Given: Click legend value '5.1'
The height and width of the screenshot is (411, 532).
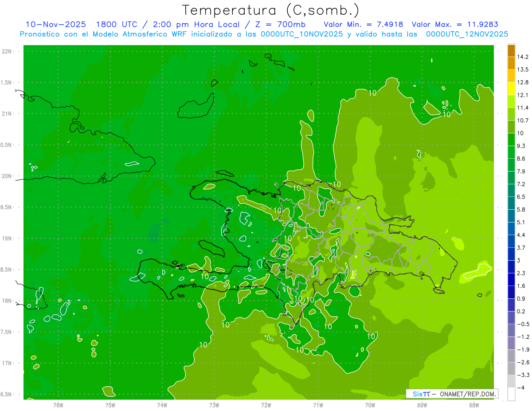Looking at the screenshot, I should (521, 222).
